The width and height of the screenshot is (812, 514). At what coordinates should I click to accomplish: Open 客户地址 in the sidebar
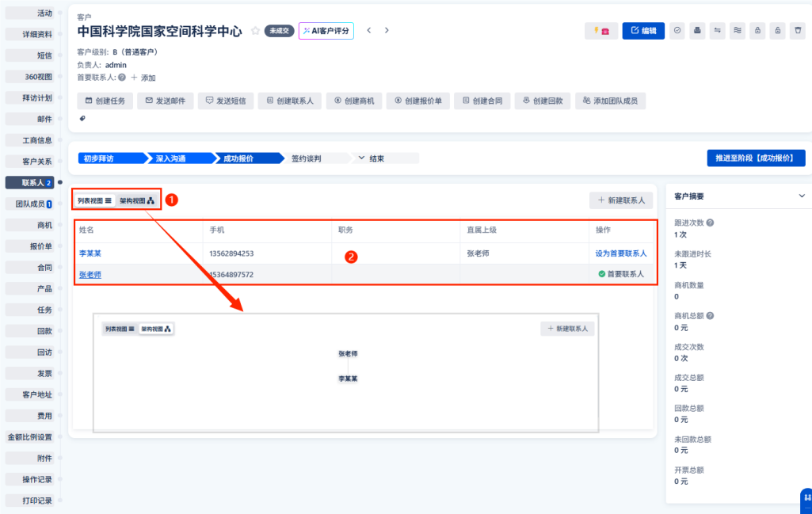[x=29, y=394]
